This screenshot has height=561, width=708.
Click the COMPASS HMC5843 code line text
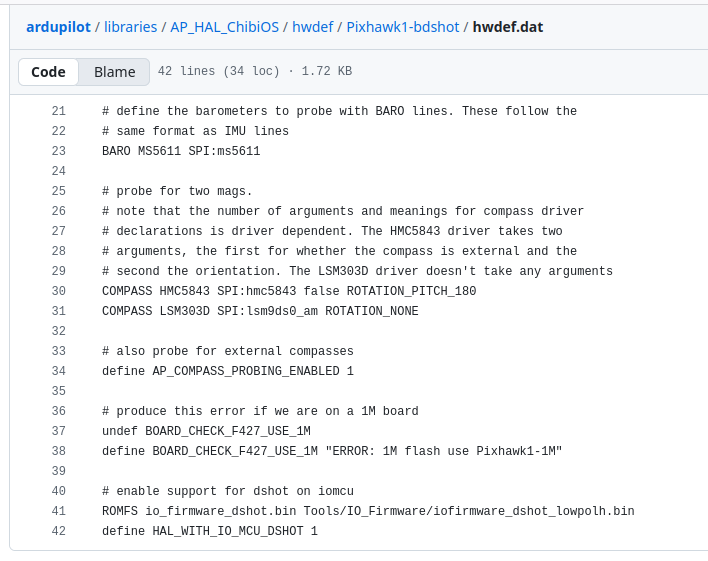[289, 291]
